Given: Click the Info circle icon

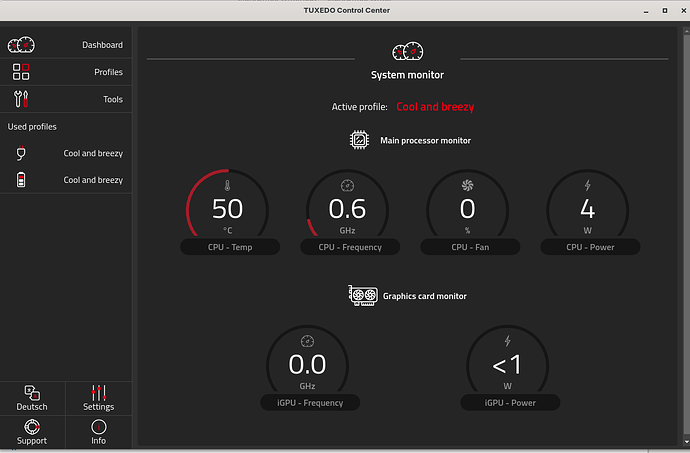Looking at the screenshot, I should pos(99,427).
